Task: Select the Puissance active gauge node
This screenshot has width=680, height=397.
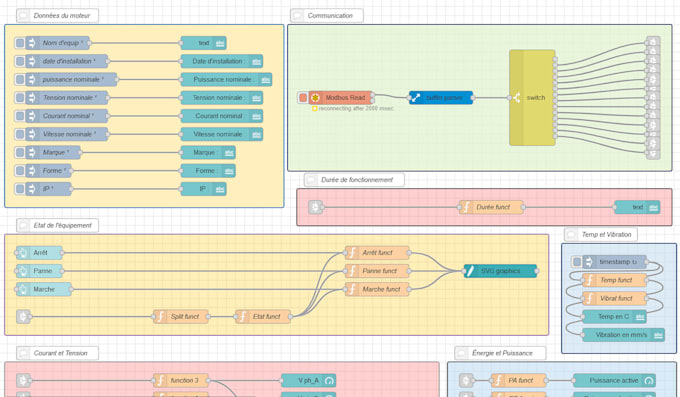Action: pyautogui.click(x=615, y=381)
